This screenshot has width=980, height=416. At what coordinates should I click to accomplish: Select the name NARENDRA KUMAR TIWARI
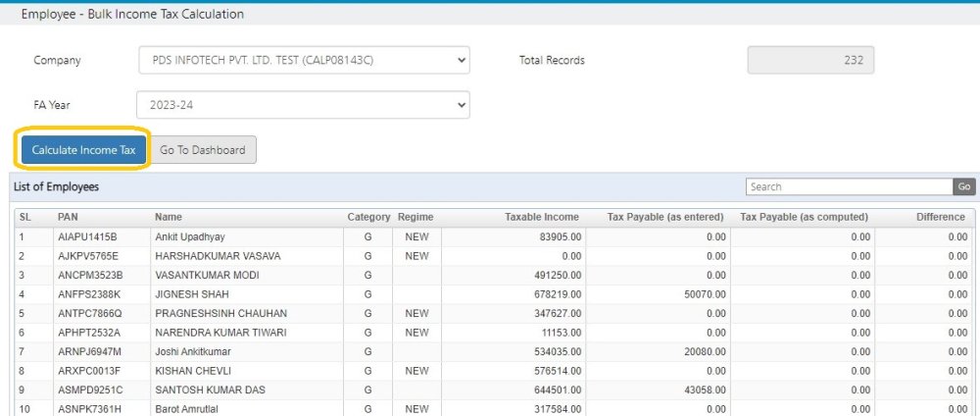220,333
